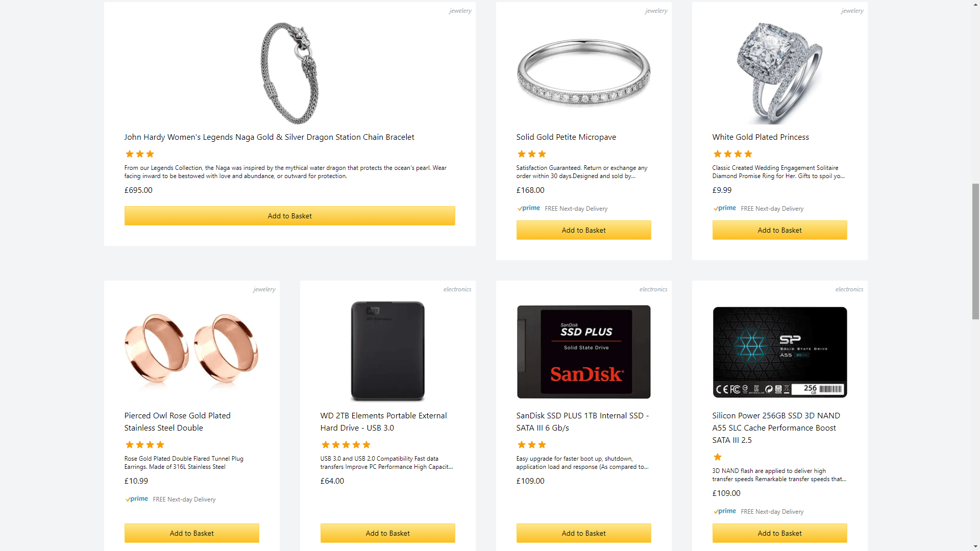
Task: Add SanDisk SSD PLUS 1TB to basket
Action: (583, 533)
